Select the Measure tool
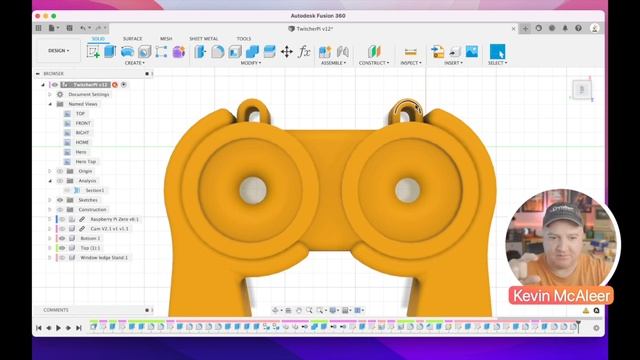Screen dimensions: 640x360 [411, 52]
